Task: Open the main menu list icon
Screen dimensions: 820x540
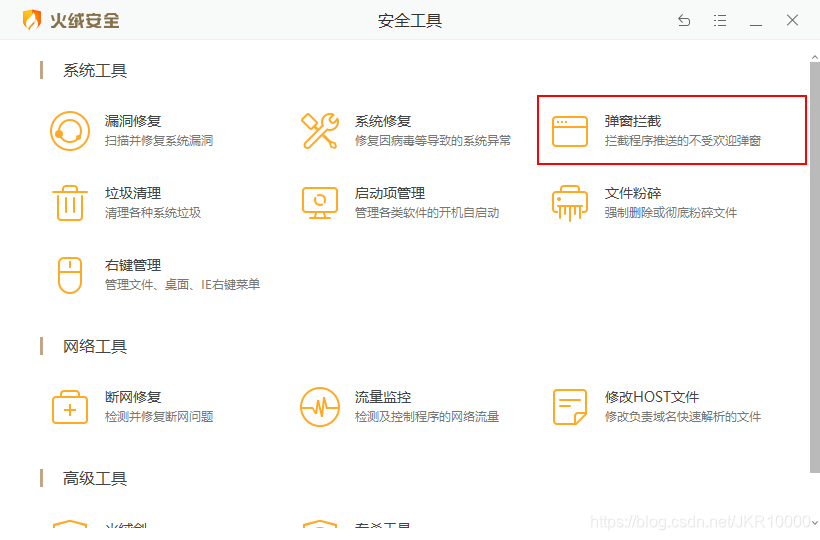Action: [720, 20]
